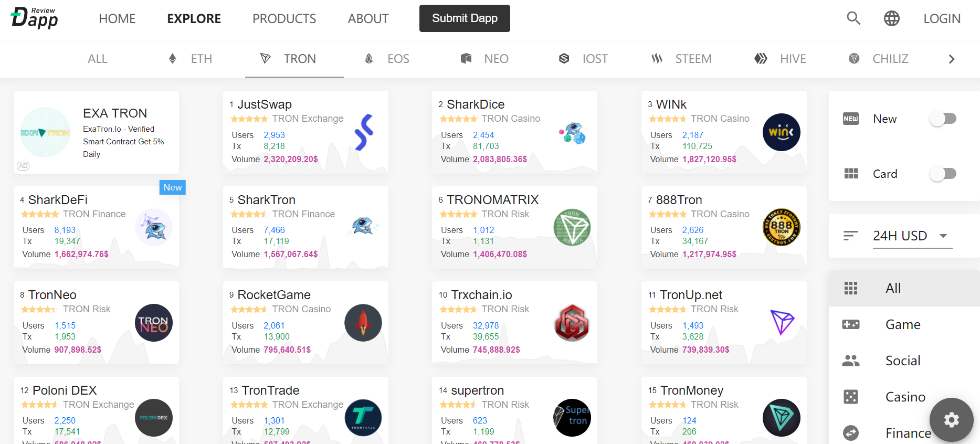Image resolution: width=980 pixels, height=444 pixels.
Task: Open the TRONOMATRIX dapp title
Action: point(493,200)
